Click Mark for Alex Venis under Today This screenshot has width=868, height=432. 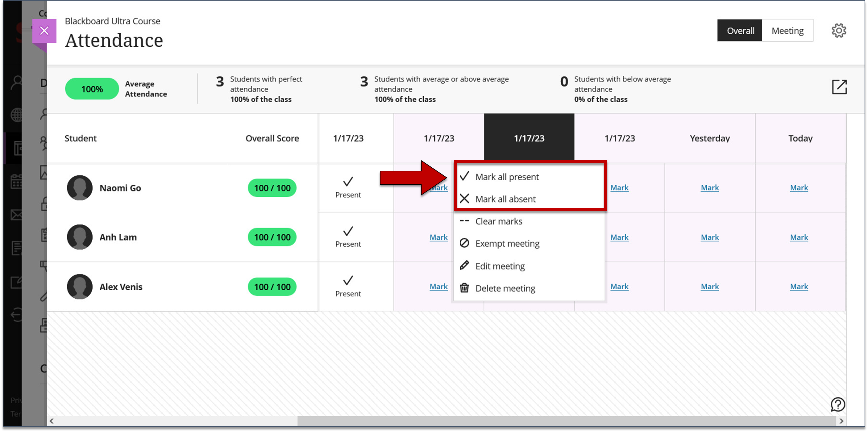(799, 286)
